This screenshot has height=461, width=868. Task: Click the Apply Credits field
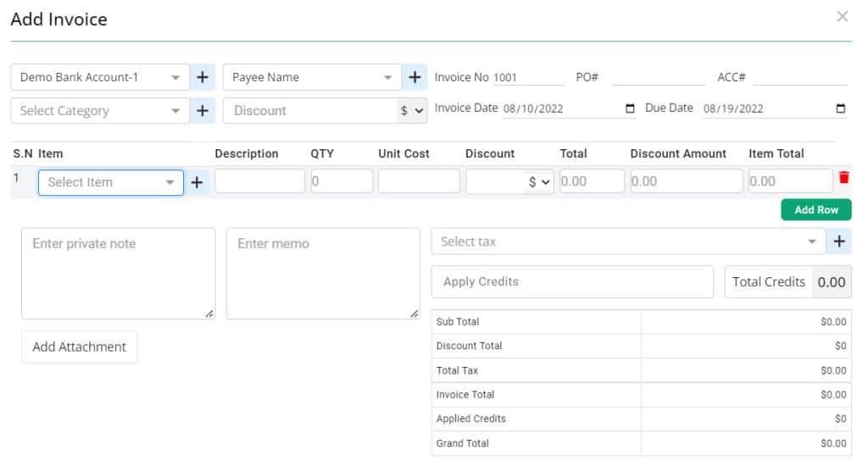point(572,281)
